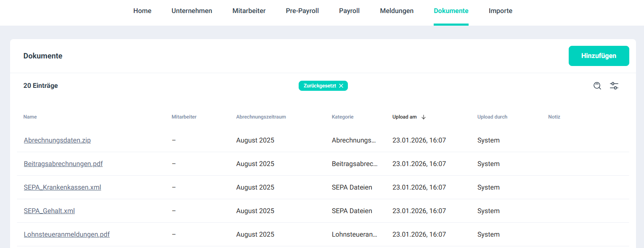
Task: Sort by Kategorie column header
Action: click(x=342, y=117)
